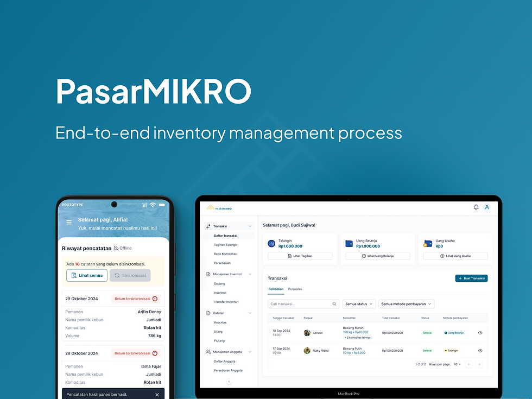
Task: Click the Transaksi arrows sidebar icon
Action: [x=208, y=226]
